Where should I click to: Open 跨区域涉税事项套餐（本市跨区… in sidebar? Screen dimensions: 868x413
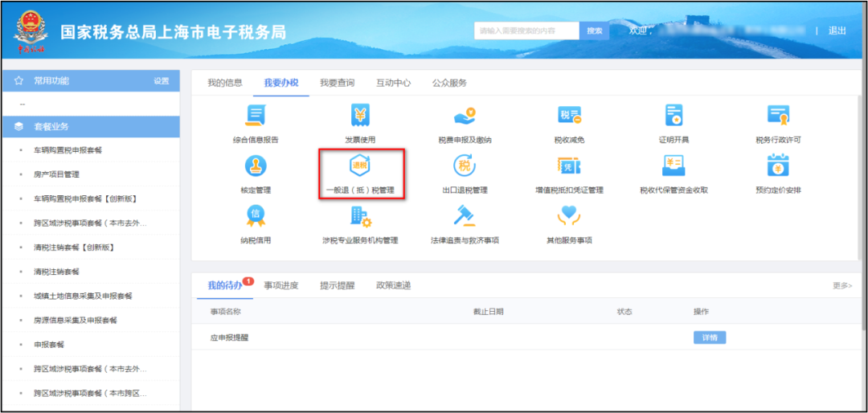[x=90, y=393]
